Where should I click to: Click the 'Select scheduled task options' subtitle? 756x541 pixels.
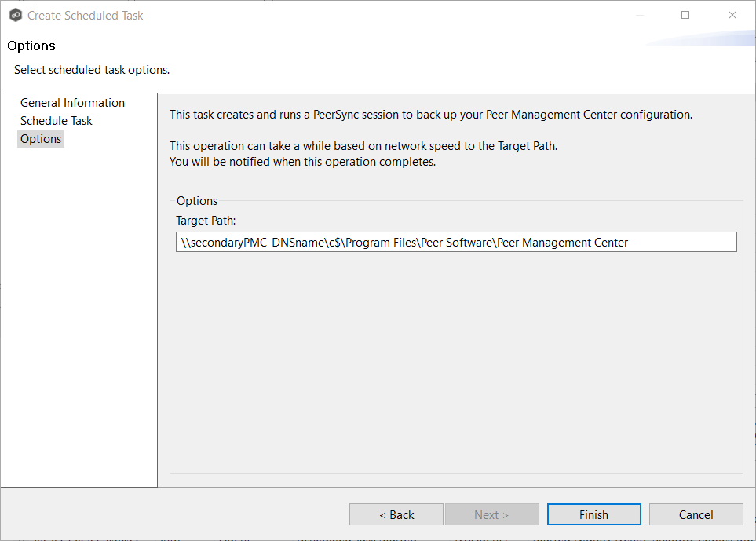[x=91, y=69]
